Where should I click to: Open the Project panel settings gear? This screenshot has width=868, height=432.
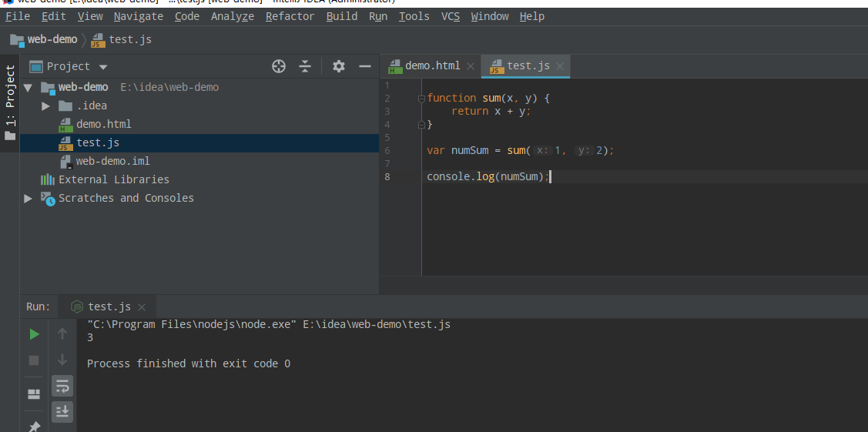click(x=339, y=66)
